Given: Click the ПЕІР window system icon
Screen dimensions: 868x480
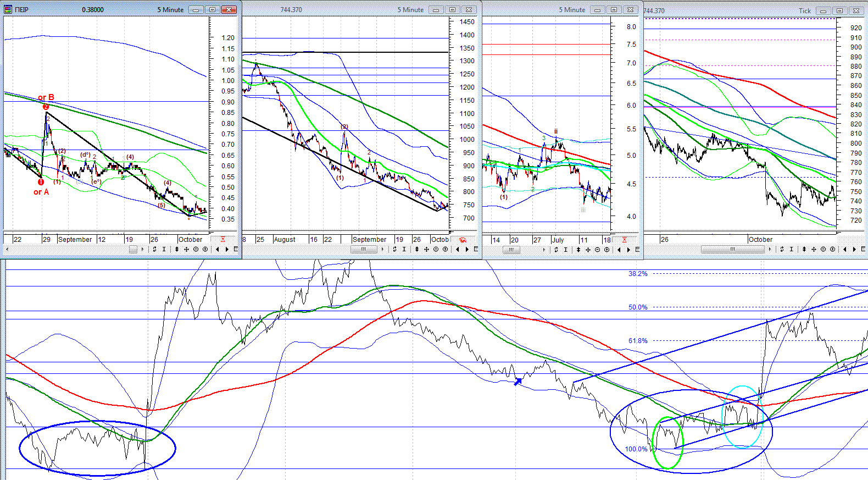Looking at the screenshot, I should [x=8, y=9].
